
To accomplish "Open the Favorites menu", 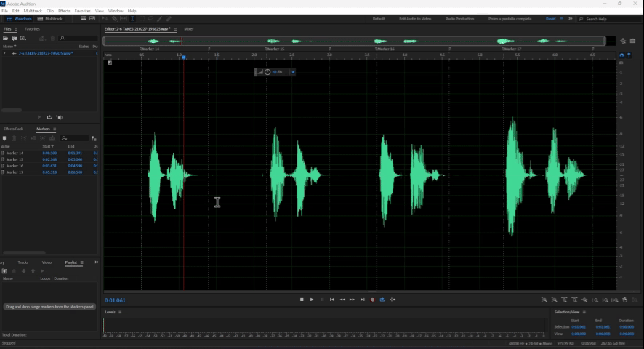I will [x=83, y=11].
